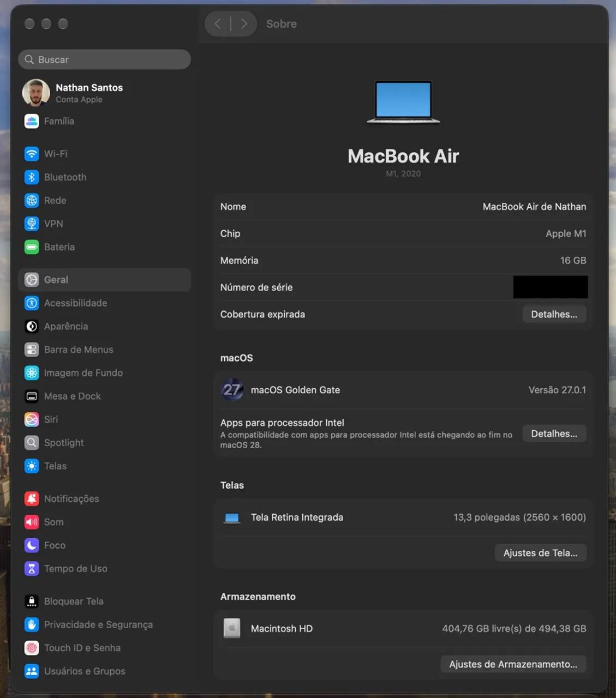
Task: Select the Imagem de Fundo icon
Action: (32, 373)
